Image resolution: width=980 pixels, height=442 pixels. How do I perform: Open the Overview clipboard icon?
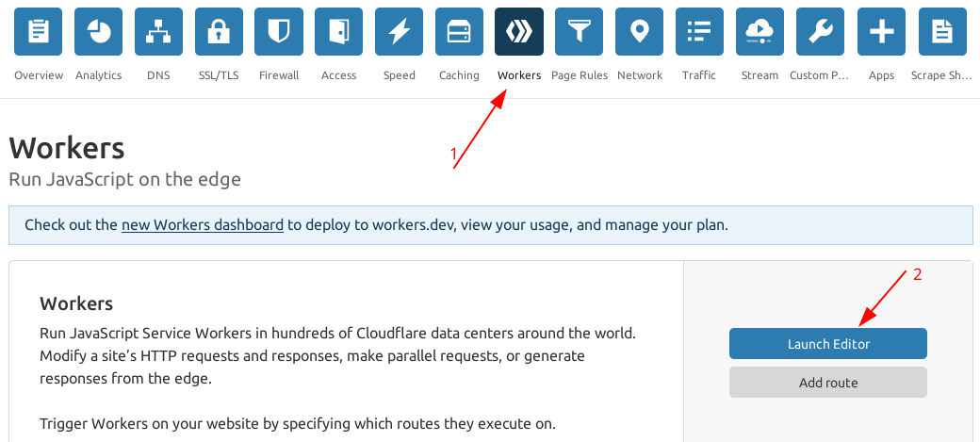tap(38, 31)
